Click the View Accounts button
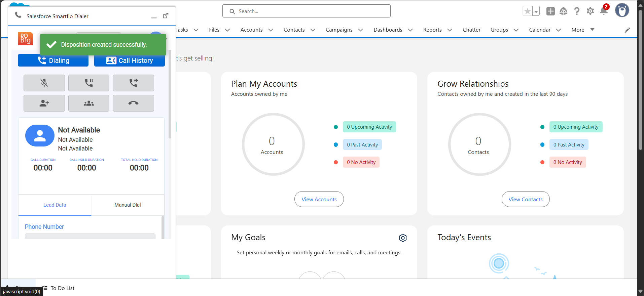 319,199
